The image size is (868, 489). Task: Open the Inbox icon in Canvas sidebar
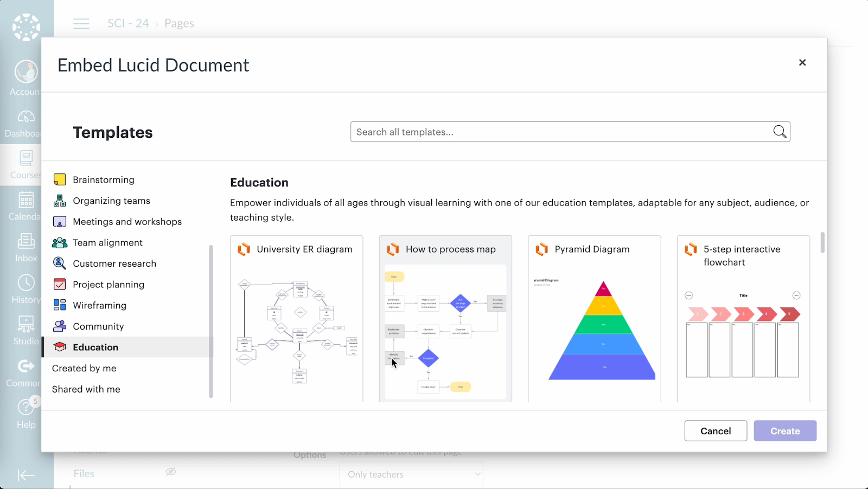coord(26,241)
